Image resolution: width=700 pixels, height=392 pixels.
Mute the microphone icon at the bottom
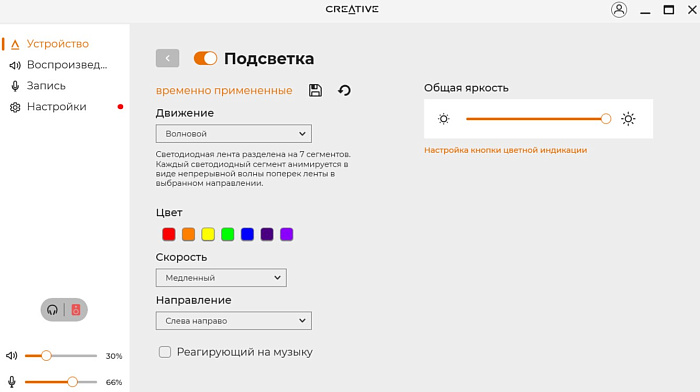(x=12, y=382)
